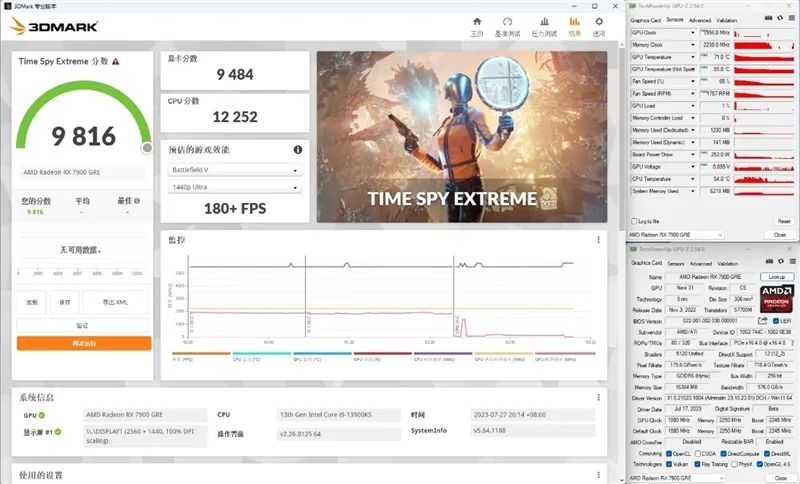Open GPU selector dropdown in GPU-Z Graphics Card window
800x484 pixels.
pyautogui.click(x=676, y=478)
